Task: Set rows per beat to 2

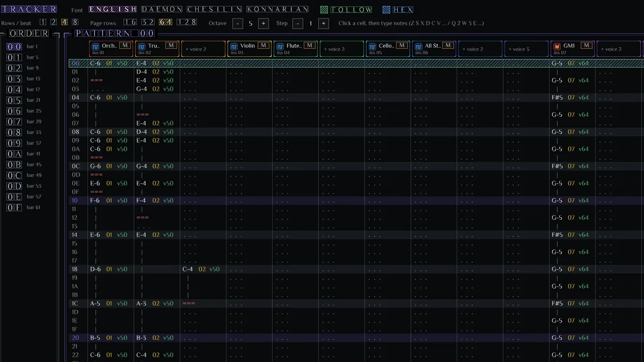Action: point(54,22)
